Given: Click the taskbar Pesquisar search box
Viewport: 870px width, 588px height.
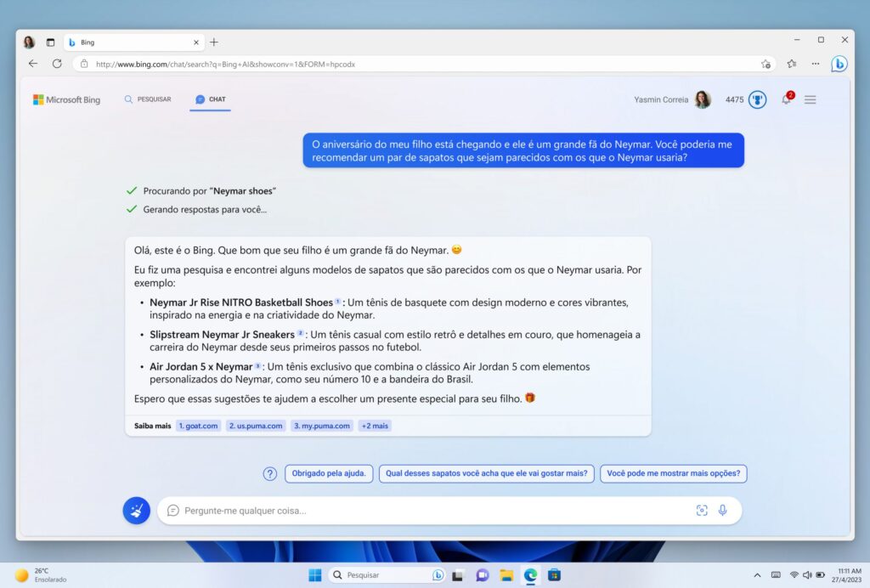Looking at the screenshot, I should (x=387, y=575).
